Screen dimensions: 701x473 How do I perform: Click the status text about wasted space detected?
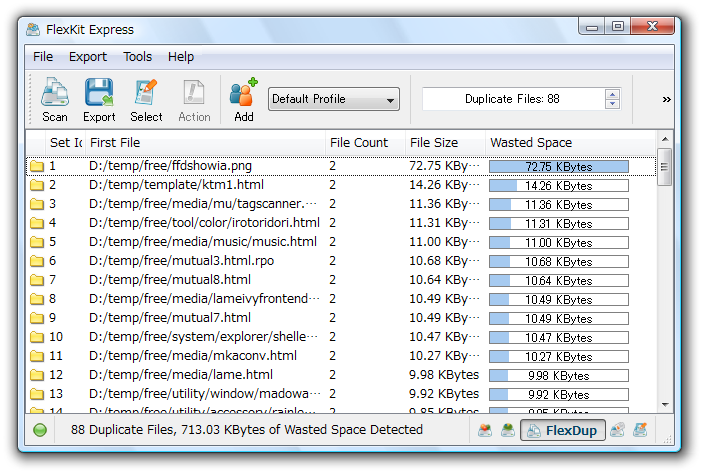click(x=246, y=430)
